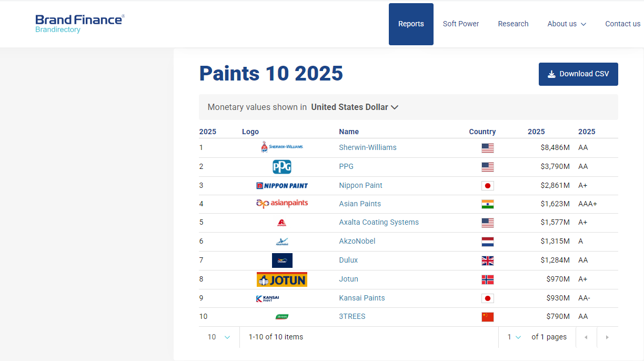Image resolution: width=644 pixels, height=361 pixels.
Task: Click the Japan flag in Nippon Paint row
Action: point(488,186)
